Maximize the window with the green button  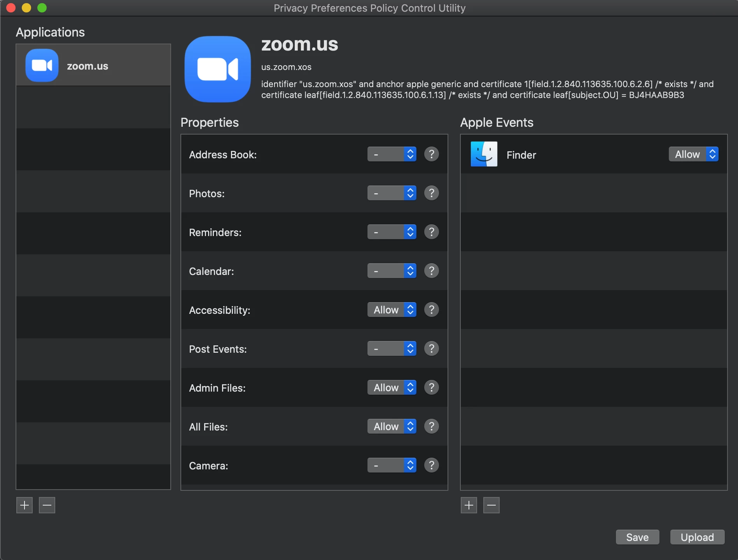42,8
